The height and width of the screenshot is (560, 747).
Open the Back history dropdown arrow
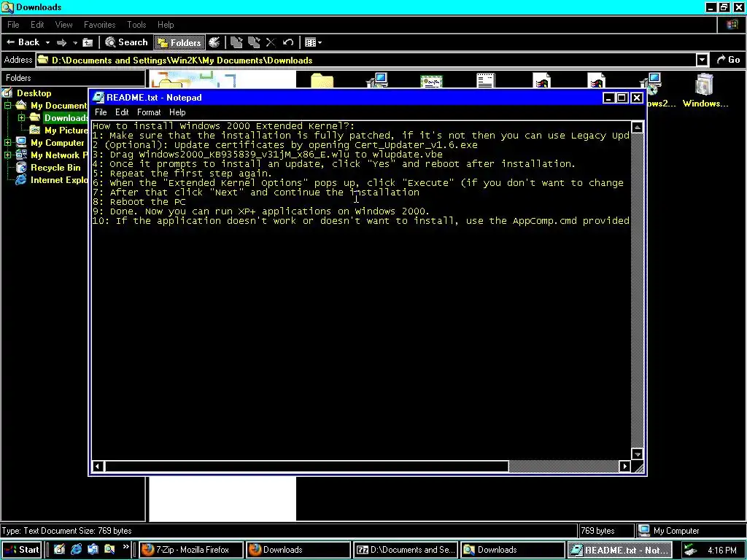coord(47,43)
